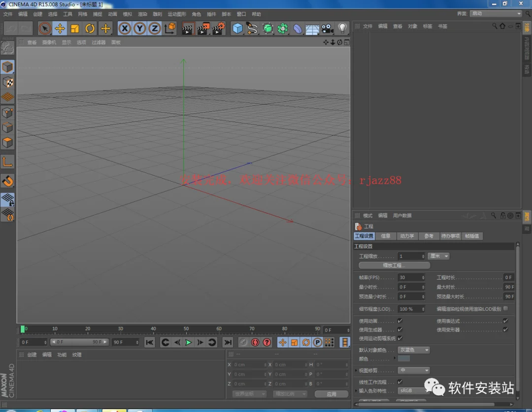Toggle the X axis lock
The width and height of the screenshot is (532, 412).
[125, 29]
